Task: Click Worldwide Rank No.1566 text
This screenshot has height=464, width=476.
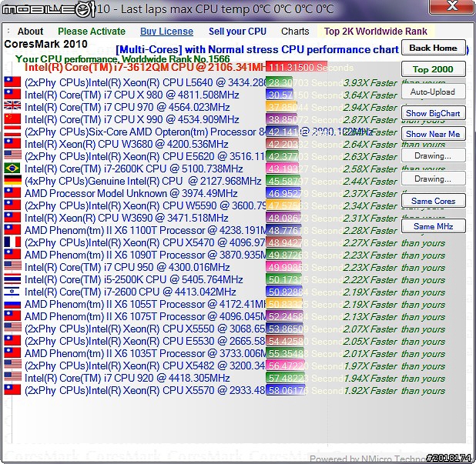Action: pos(176,58)
